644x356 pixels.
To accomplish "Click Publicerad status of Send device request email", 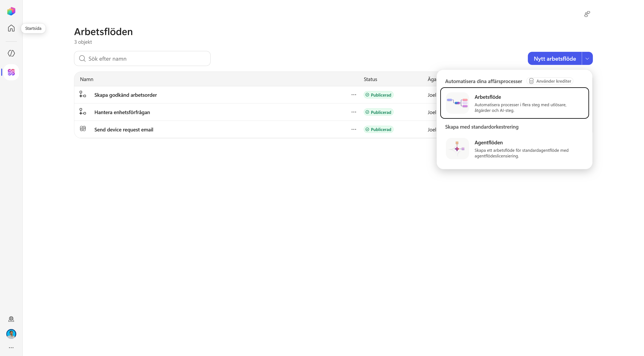I will 378,129.
